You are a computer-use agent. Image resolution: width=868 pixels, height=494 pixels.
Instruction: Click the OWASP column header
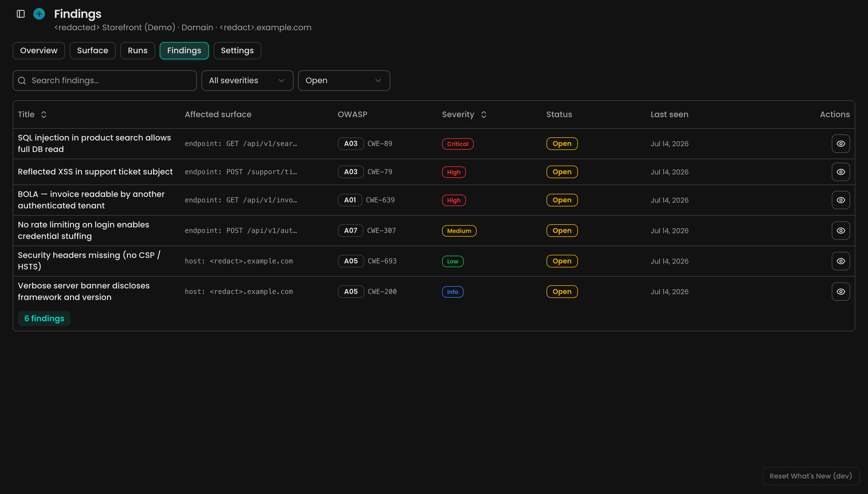(x=353, y=114)
